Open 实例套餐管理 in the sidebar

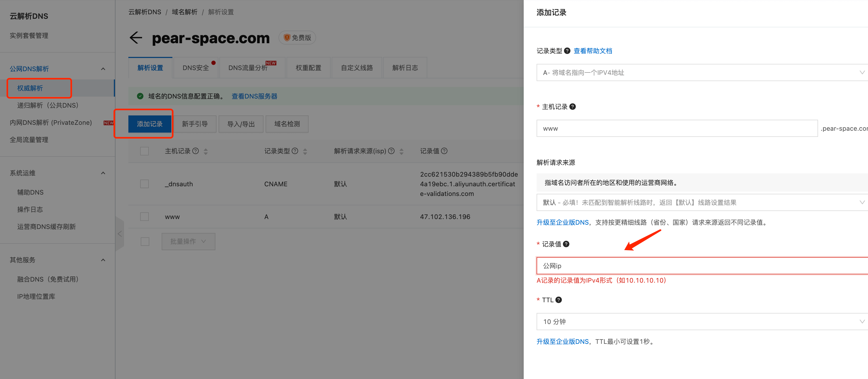click(x=29, y=35)
